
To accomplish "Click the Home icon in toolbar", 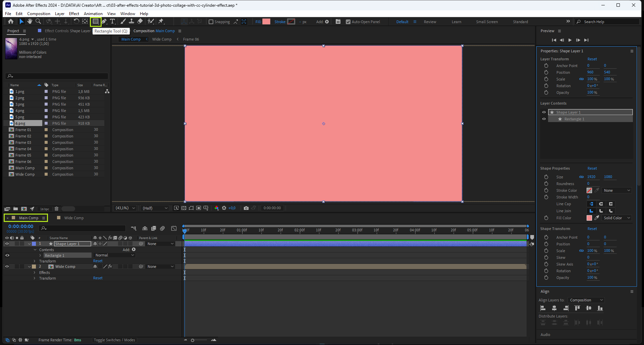I will 11,21.
